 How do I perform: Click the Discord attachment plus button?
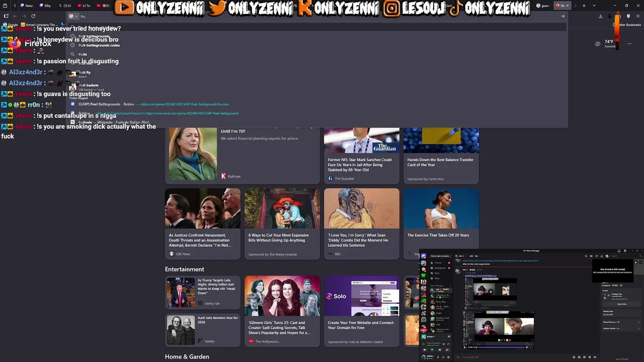tap(458, 357)
